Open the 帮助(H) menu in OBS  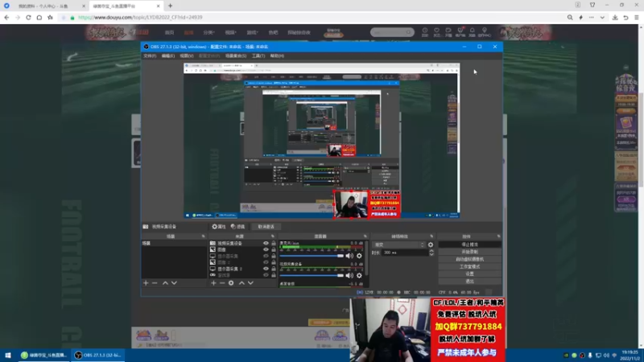click(277, 56)
